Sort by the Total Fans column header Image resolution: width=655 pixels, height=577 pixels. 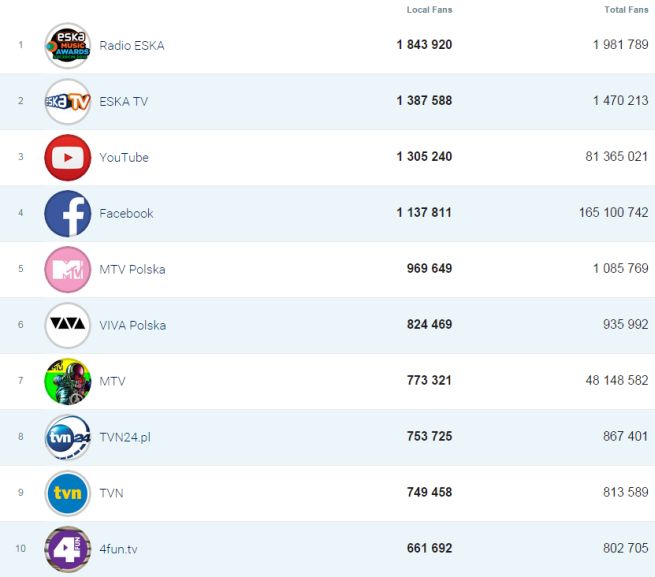click(x=626, y=9)
